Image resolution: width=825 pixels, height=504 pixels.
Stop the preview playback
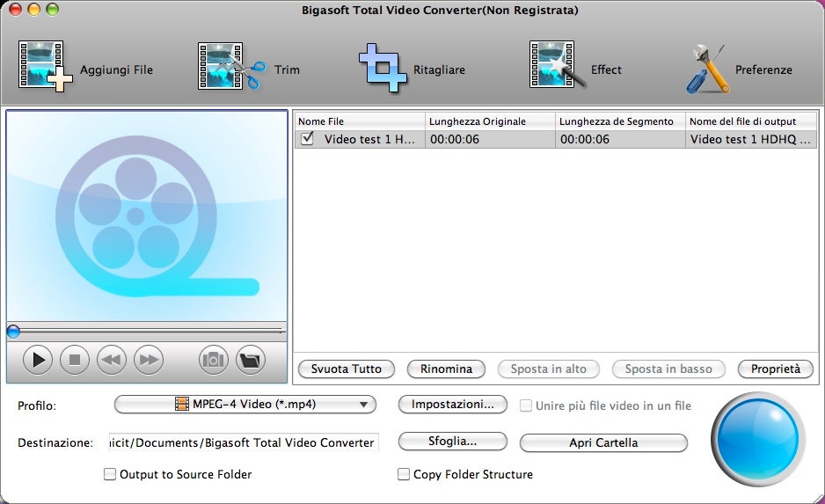(75, 360)
